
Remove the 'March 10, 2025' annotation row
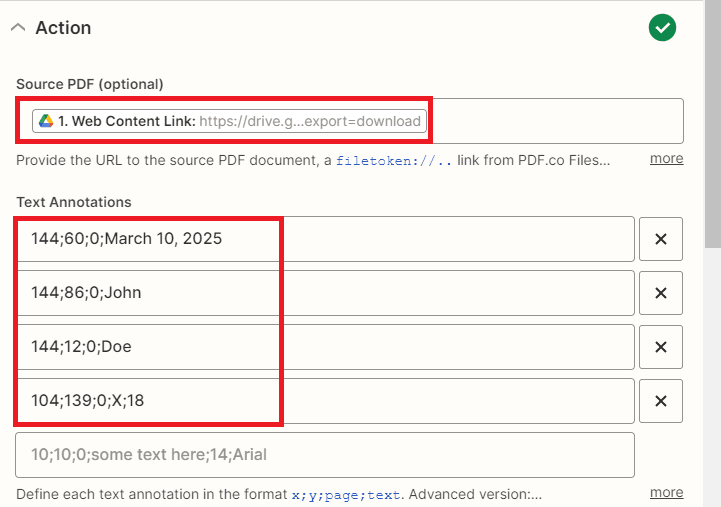pyautogui.click(x=660, y=239)
